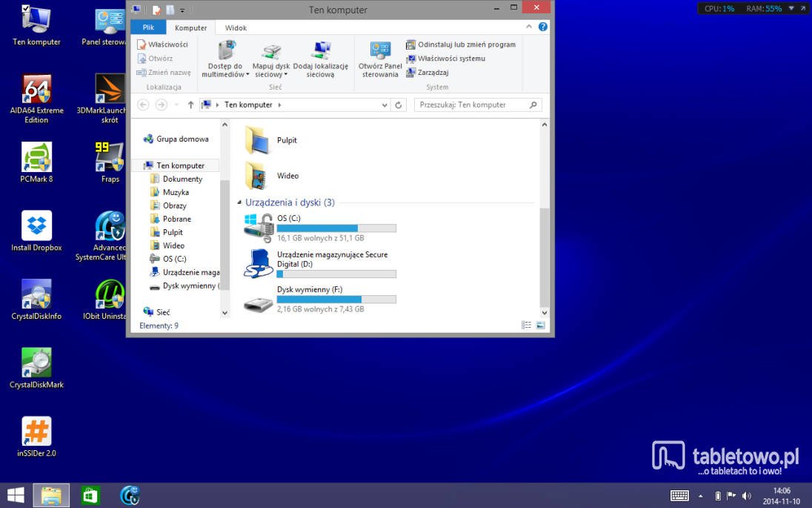812x508 pixels.
Task: Click OS (C:) disk usage bar
Action: pos(336,228)
